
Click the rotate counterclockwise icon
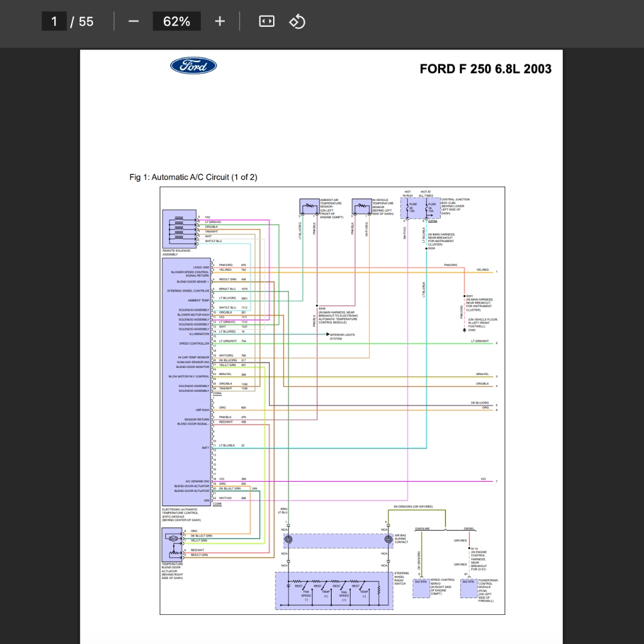[298, 21]
